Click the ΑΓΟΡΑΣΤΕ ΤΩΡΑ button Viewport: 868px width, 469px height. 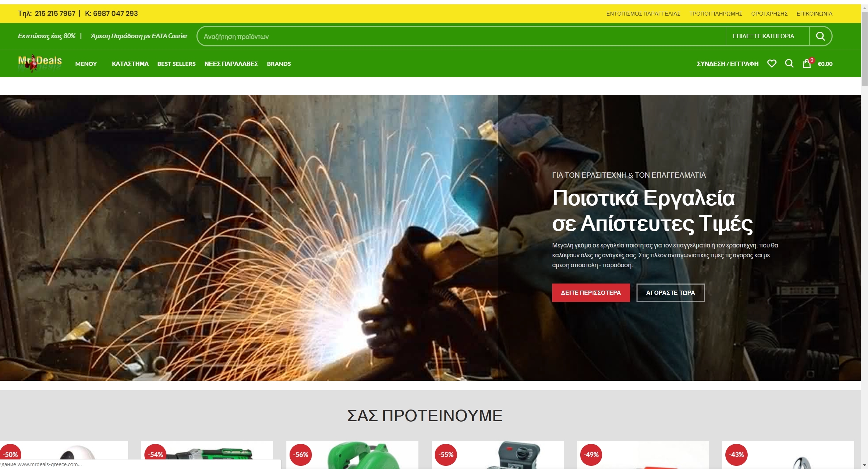point(670,293)
